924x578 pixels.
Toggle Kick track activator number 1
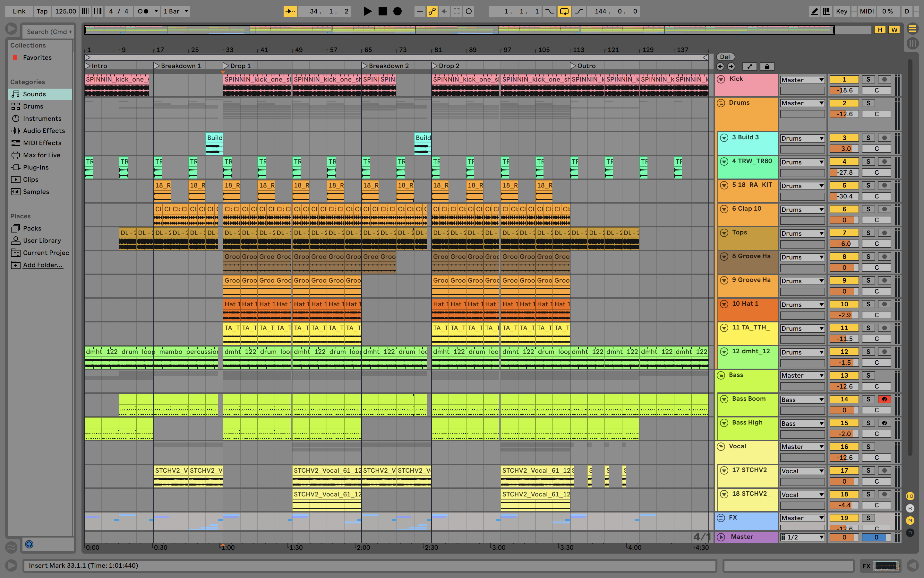tap(844, 80)
